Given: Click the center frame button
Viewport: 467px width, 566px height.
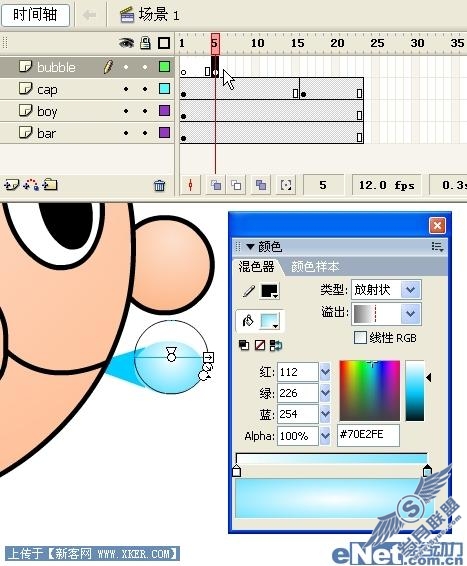Looking at the screenshot, I should pos(191,186).
